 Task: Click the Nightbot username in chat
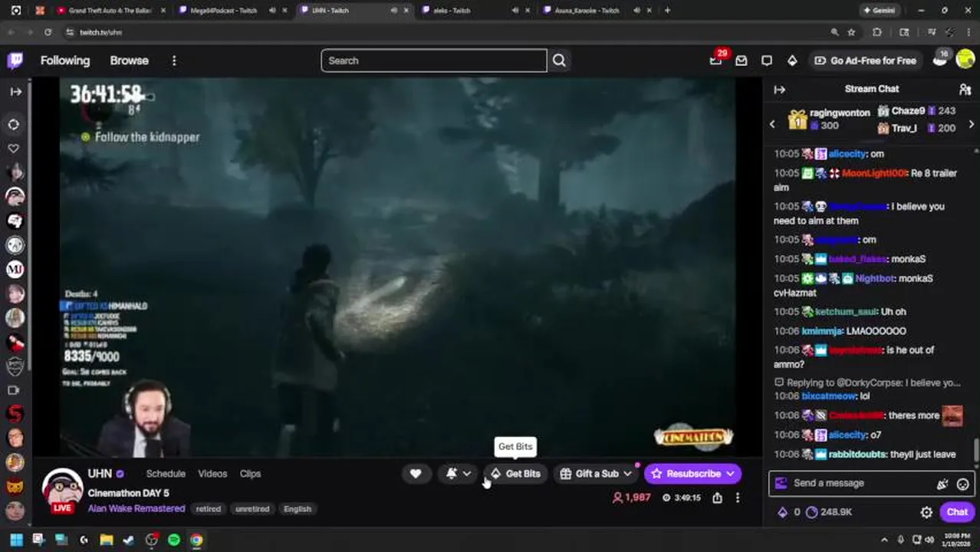coord(876,278)
